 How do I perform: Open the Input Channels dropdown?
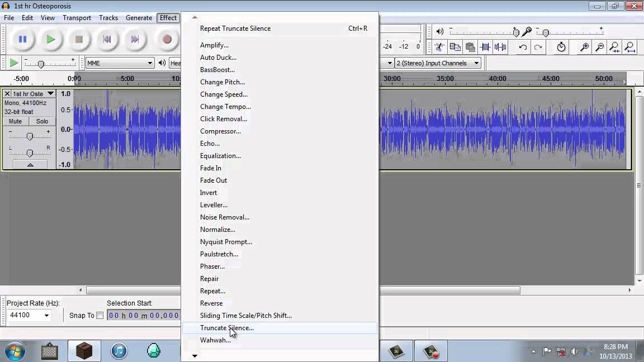tap(437, 63)
